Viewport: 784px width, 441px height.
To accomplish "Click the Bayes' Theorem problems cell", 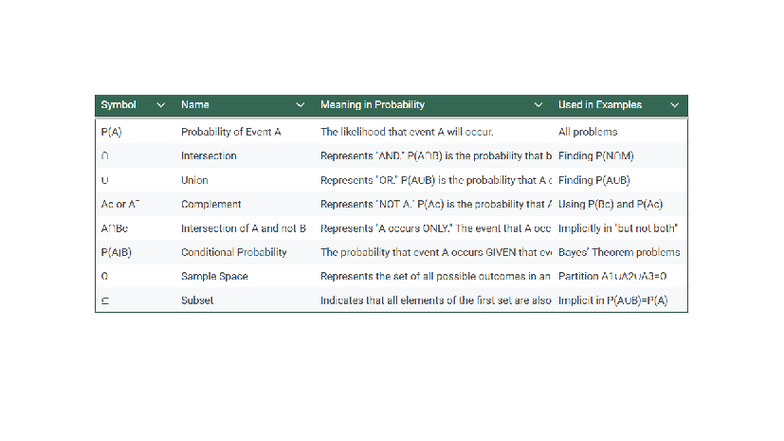I will 619,252.
